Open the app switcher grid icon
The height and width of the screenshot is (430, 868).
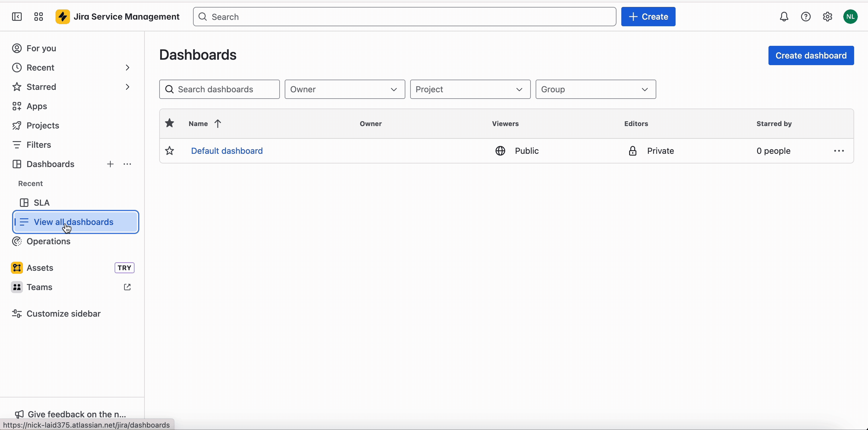[38, 17]
